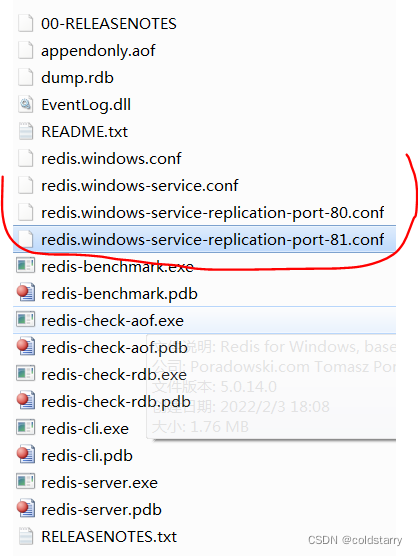Select the redis-check-aof.exe file name

point(112,320)
